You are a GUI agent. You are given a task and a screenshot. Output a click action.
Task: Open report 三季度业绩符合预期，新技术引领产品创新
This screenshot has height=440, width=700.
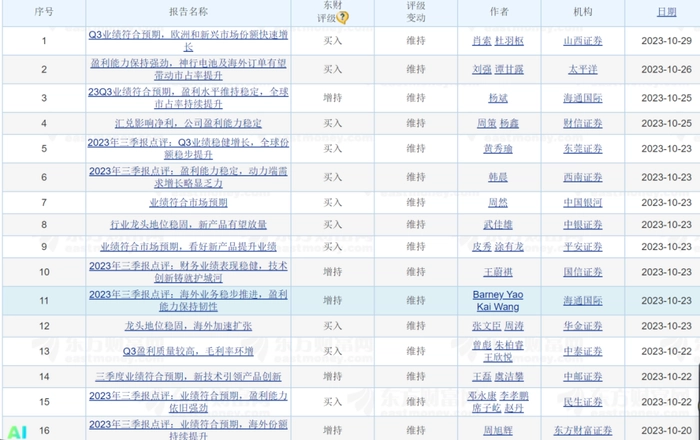(x=188, y=377)
